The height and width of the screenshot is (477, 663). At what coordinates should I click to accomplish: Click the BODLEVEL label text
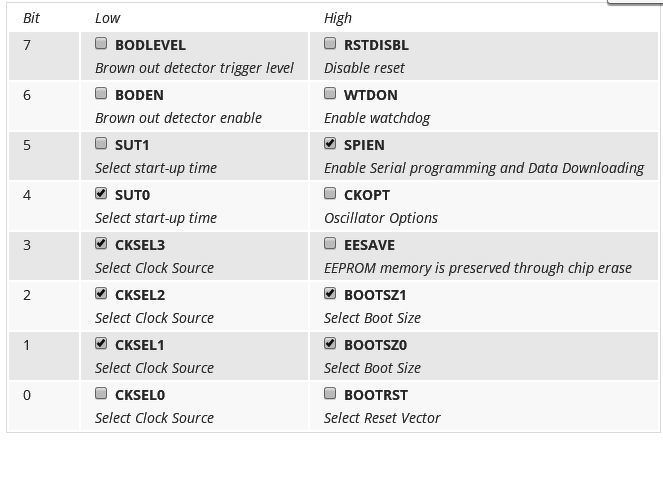[x=150, y=45]
